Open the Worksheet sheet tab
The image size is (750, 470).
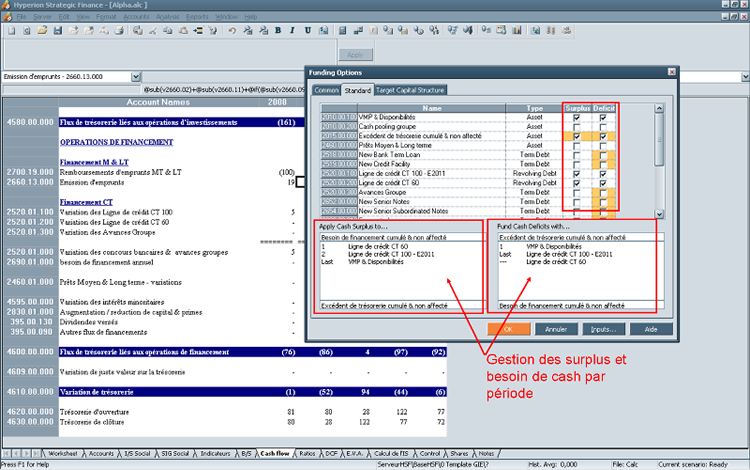[63, 453]
